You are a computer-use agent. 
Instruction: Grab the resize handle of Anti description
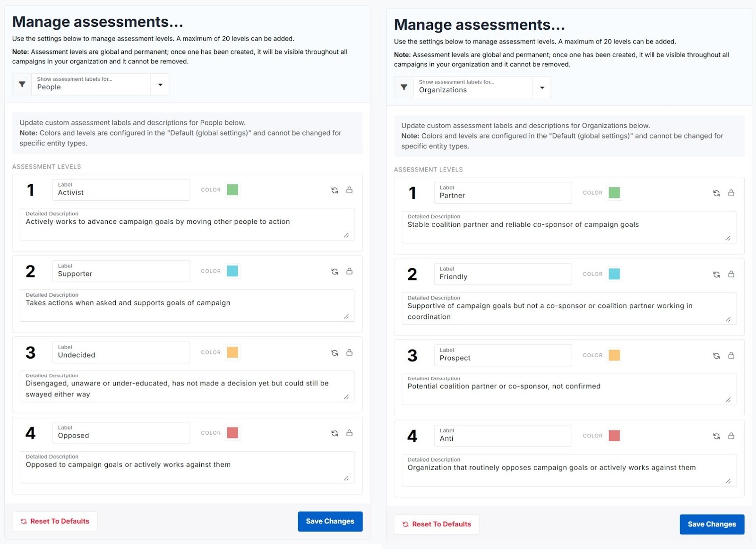tap(728, 481)
